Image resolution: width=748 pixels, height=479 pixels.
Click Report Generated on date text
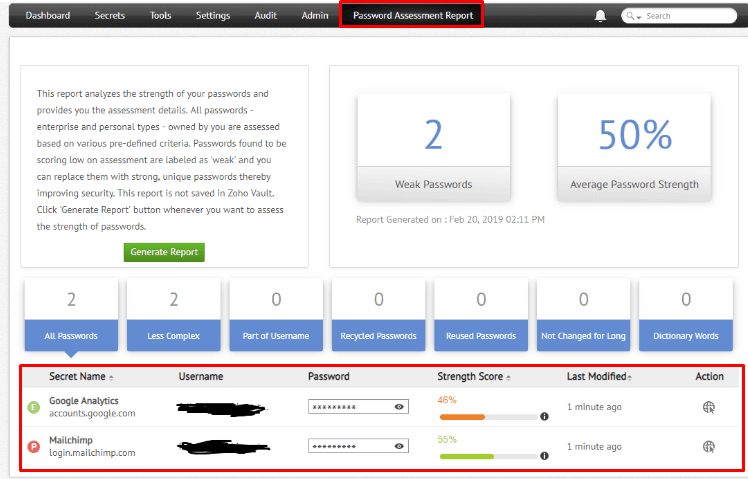click(450, 219)
